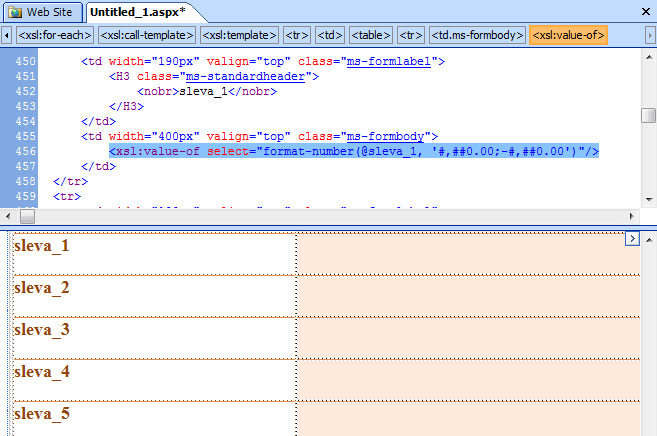Click the closing H3 tag on line 453
Viewport: 657px width, 436px height.
click(x=126, y=106)
